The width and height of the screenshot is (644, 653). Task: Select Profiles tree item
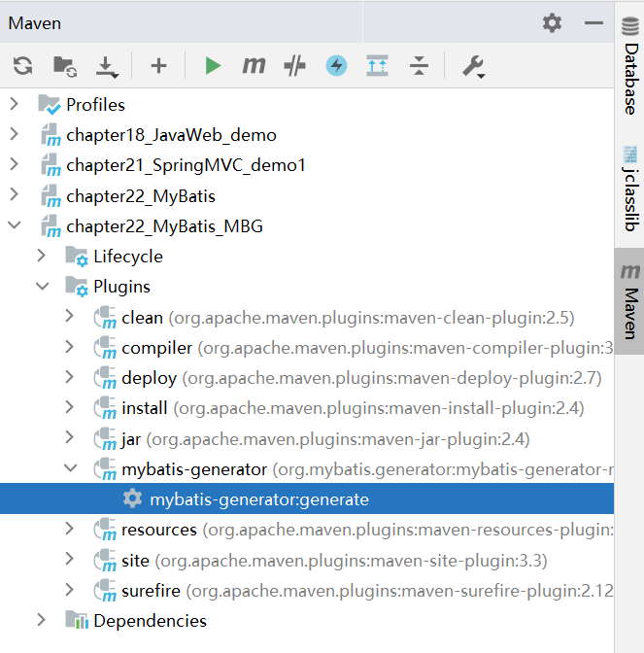tap(95, 105)
